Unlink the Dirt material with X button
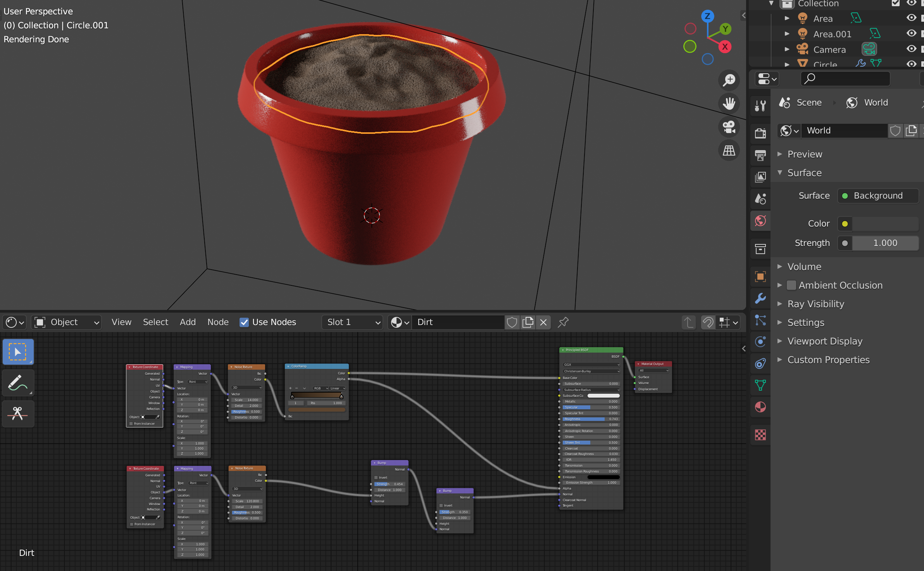The height and width of the screenshot is (571, 924). [543, 322]
